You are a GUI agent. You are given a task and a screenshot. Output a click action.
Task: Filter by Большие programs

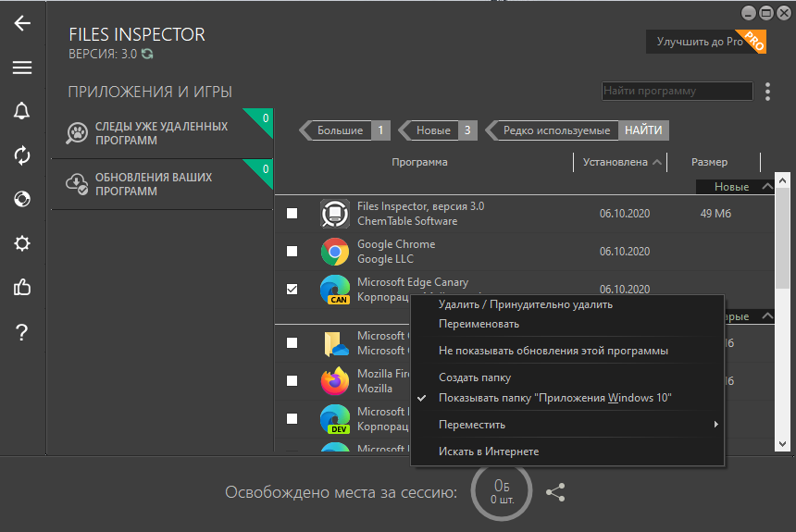340,130
